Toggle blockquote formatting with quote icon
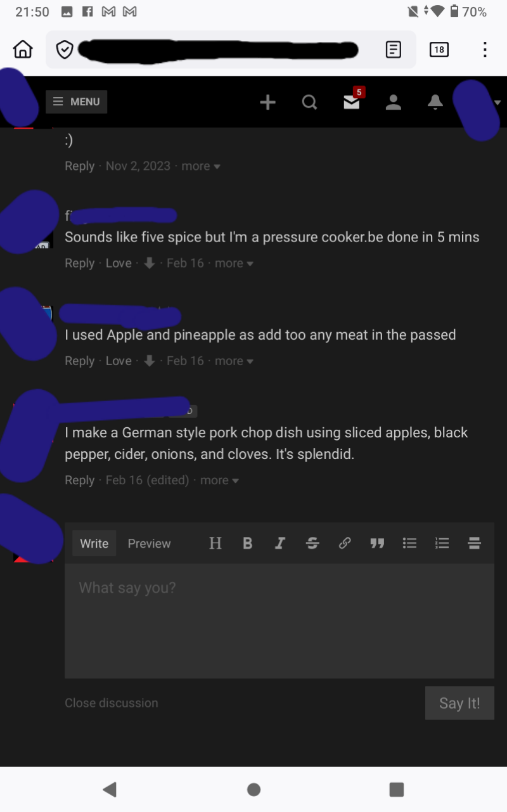Screen dimensions: 507x812 pos(377,543)
